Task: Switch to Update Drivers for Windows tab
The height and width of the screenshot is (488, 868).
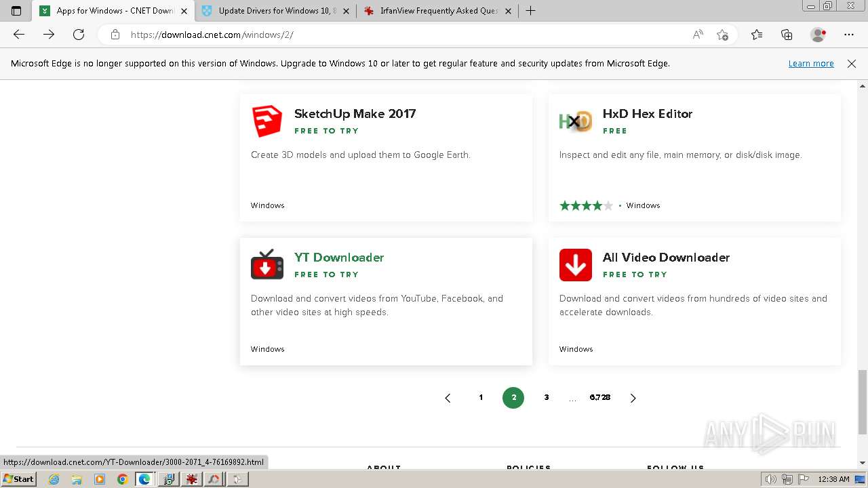Action: (276, 11)
